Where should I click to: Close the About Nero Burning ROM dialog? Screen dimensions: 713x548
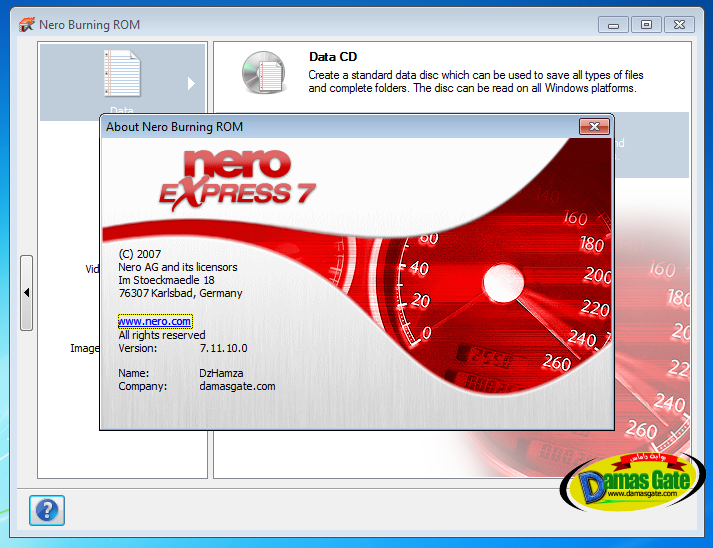coord(594,126)
